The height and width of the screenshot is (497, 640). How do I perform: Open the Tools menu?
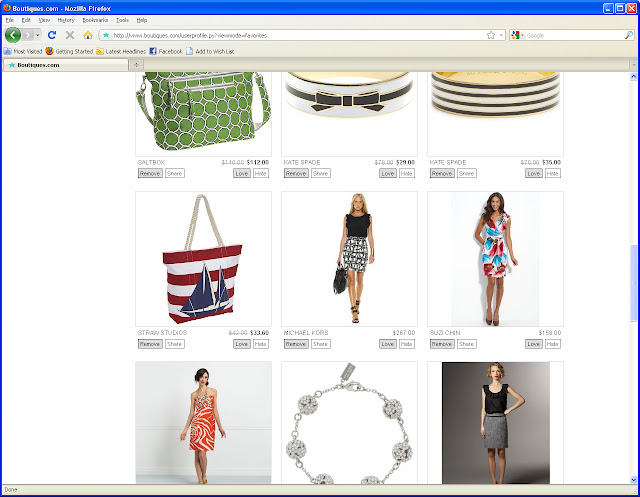tap(122, 20)
